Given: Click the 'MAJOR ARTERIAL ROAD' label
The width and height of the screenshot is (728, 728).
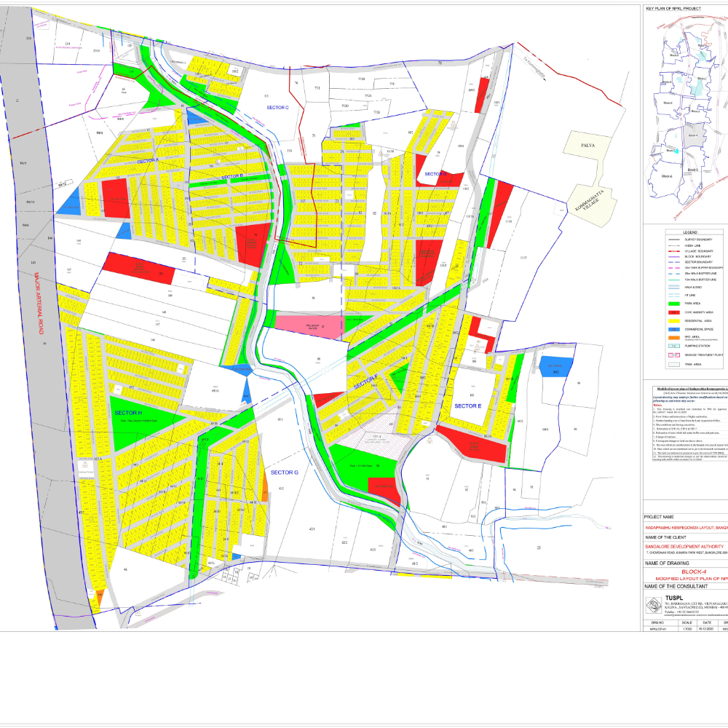Looking at the screenshot, I should (x=39, y=303).
